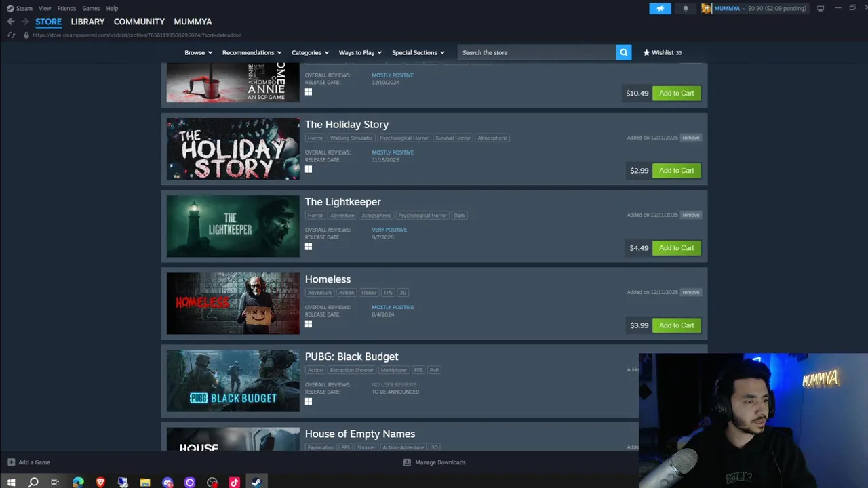Expand the Categories dropdown
This screenshot has height=488, width=868.
pos(310,52)
